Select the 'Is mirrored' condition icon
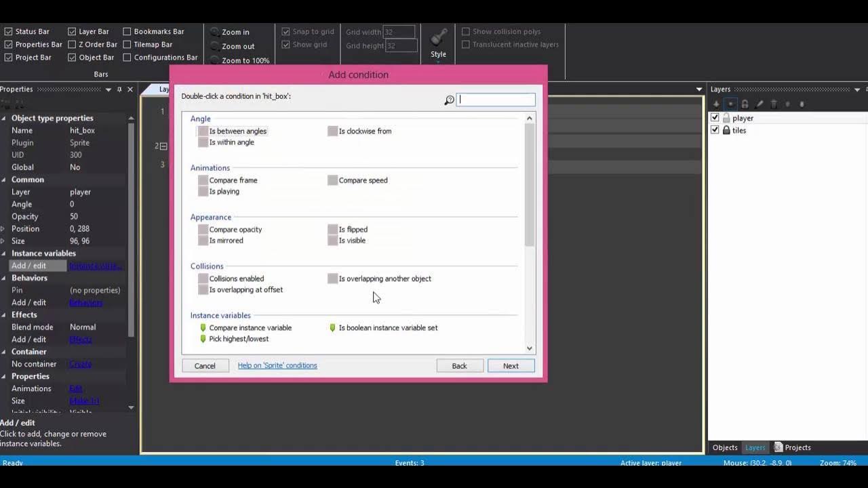 point(203,241)
